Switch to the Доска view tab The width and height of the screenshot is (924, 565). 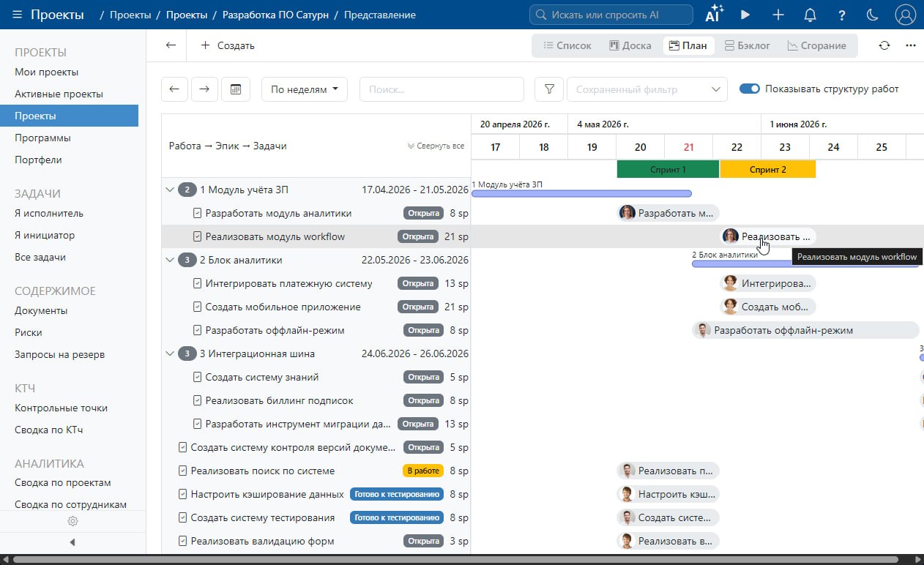click(630, 45)
